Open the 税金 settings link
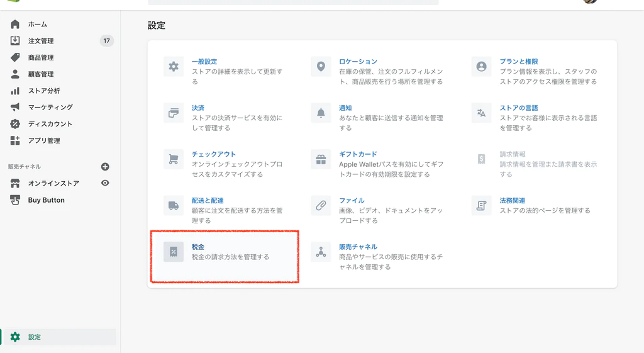644x353 pixels. tap(198, 247)
